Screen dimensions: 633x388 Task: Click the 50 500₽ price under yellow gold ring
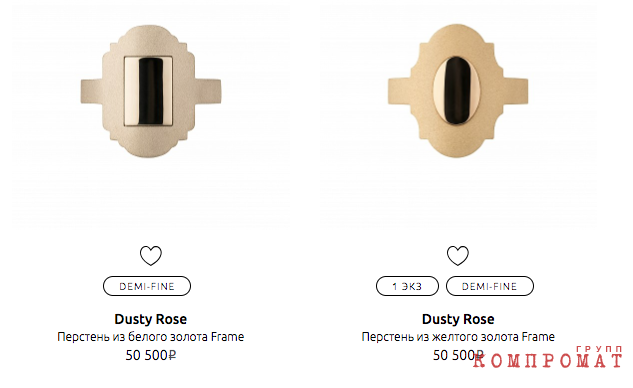pos(458,355)
